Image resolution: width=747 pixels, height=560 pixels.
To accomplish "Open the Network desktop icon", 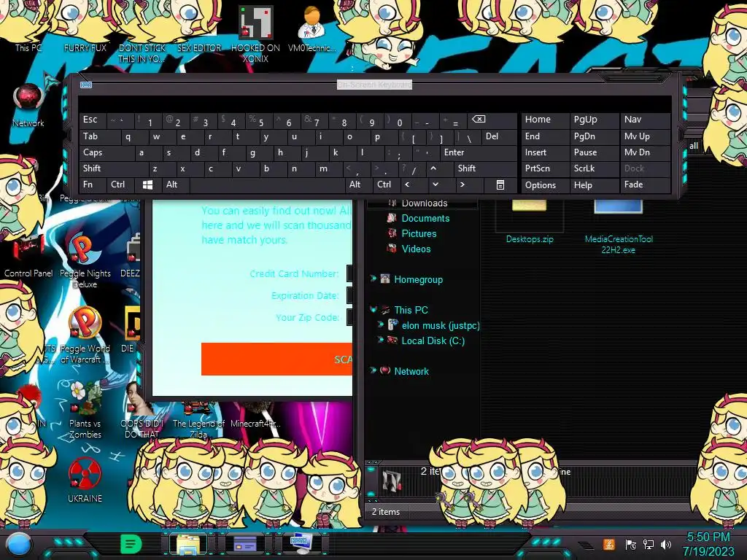I will (x=28, y=106).
